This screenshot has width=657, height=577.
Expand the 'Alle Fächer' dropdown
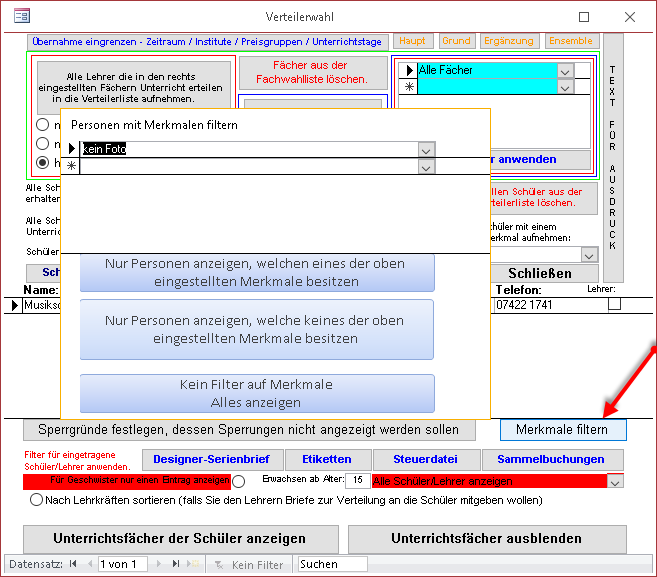(x=566, y=71)
